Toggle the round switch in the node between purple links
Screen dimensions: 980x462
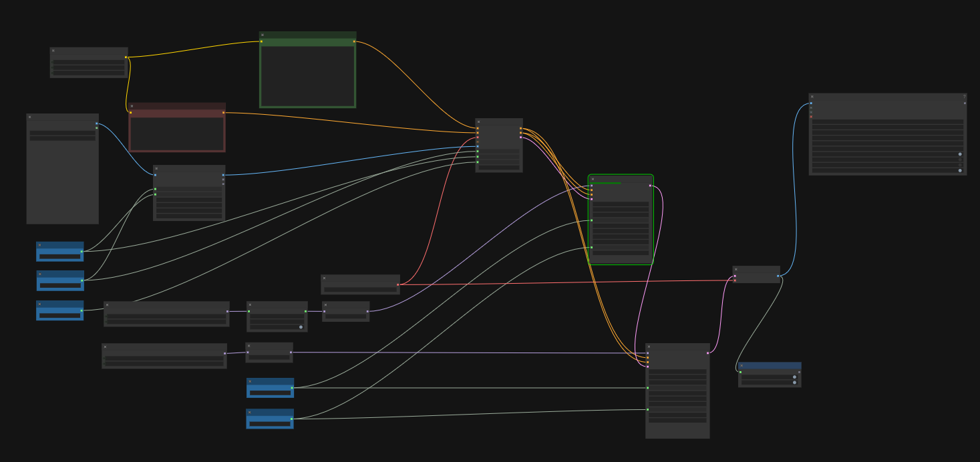pos(301,327)
